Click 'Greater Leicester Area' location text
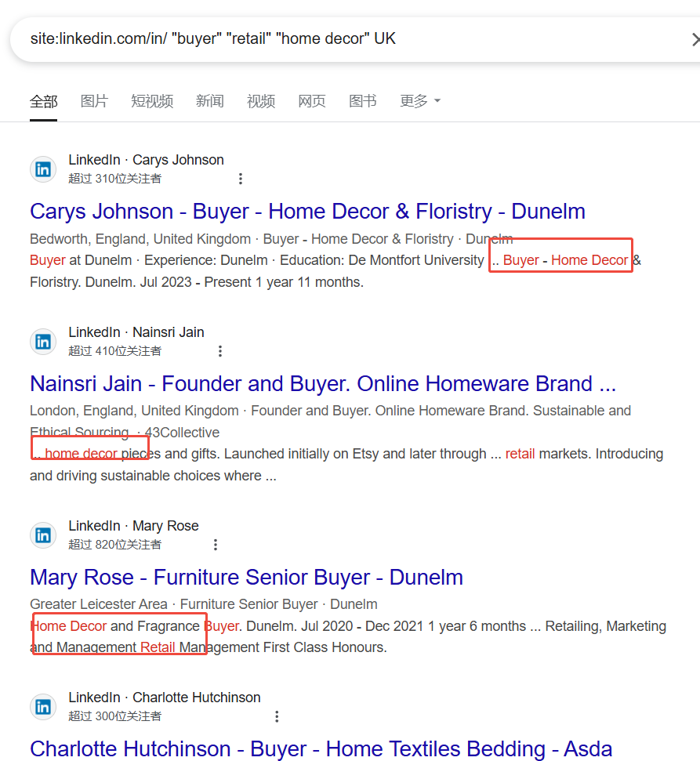Image resolution: width=700 pixels, height=761 pixels. (x=99, y=604)
